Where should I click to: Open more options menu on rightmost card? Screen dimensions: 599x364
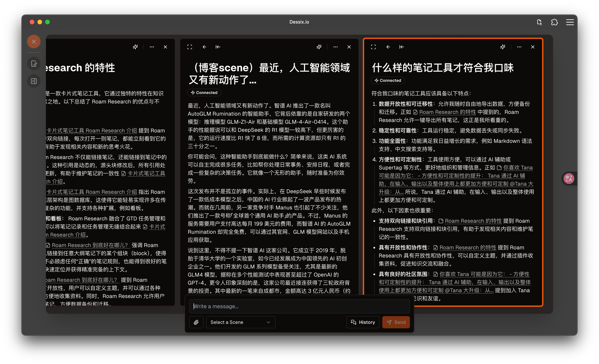pyautogui.click(x=519, y=47)
